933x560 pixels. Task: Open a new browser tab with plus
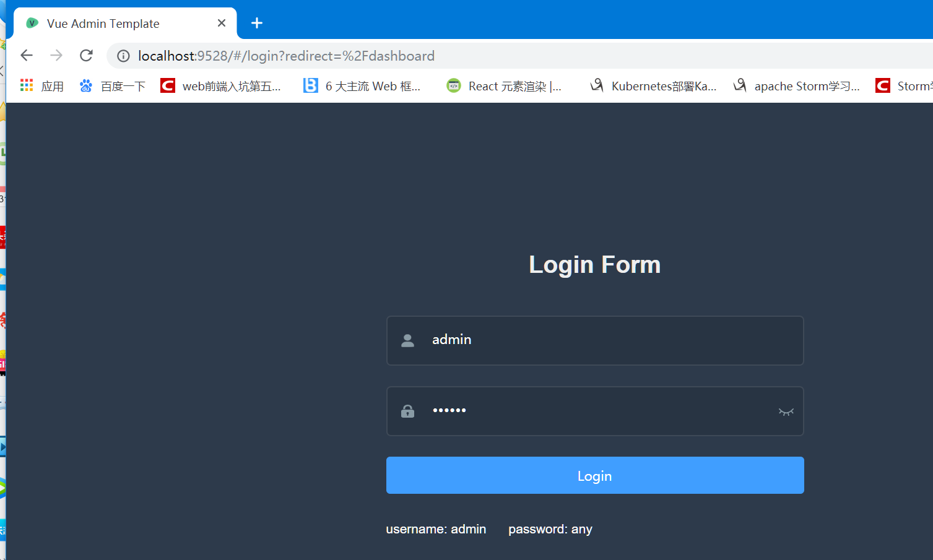tap(257, 24)
